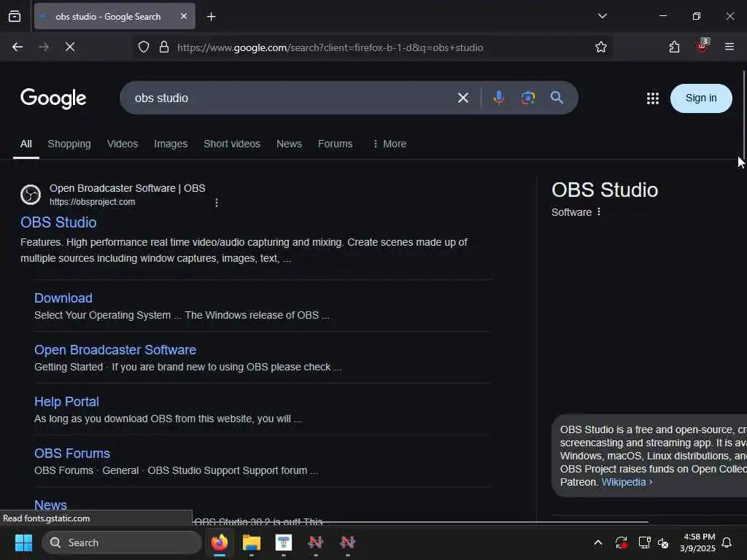Open Firefox from the taskbar
This screenshot has height=560, width=747.
[220, 542]
